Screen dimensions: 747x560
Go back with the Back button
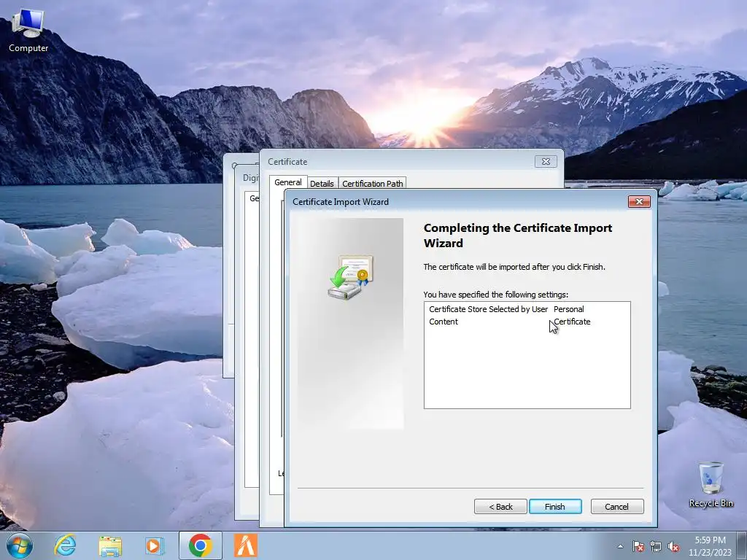point(500,507)
